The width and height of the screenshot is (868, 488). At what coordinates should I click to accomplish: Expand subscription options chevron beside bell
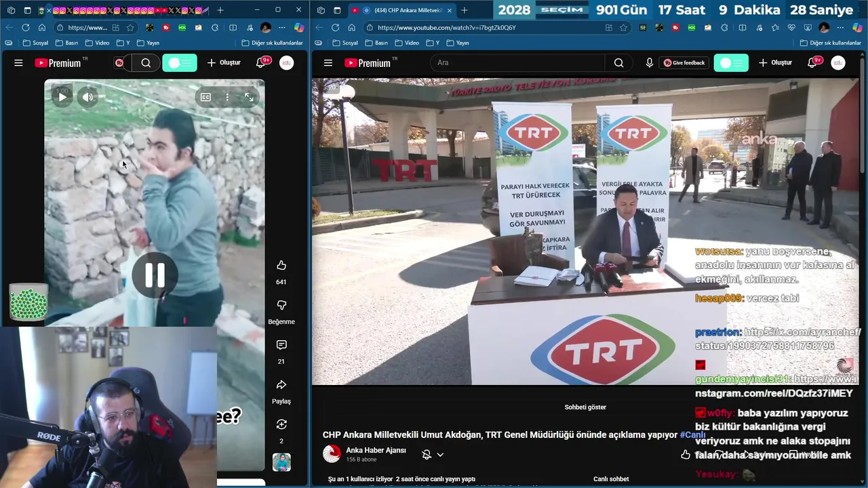440,455
